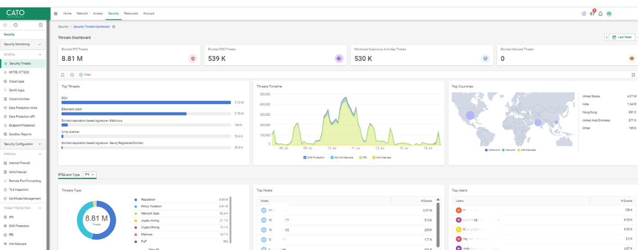Click host icon in the 512 K row

tap(263, 220)
